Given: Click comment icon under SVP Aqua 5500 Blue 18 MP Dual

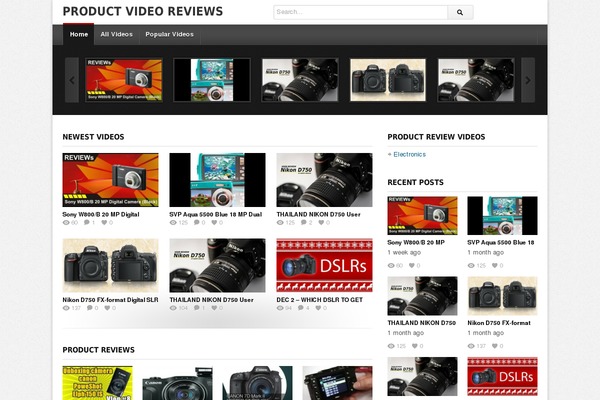Looking at the screenshot, I should coord(197,222).
